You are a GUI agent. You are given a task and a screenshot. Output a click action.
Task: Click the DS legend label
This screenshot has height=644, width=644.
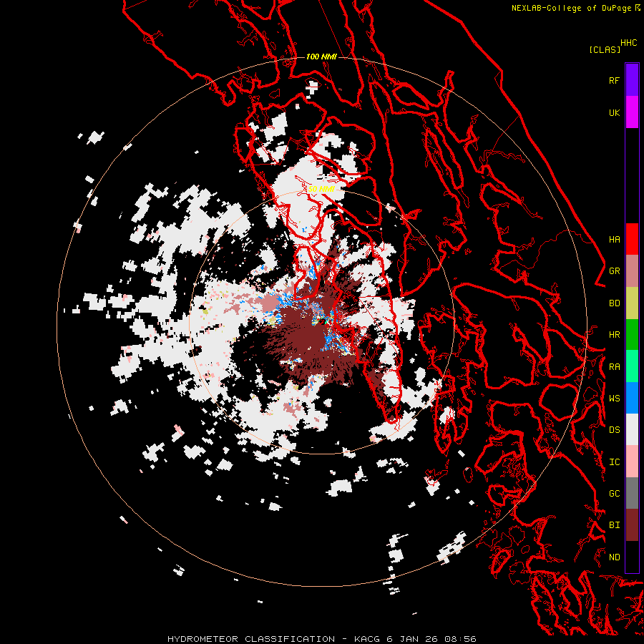coord(614,430)
